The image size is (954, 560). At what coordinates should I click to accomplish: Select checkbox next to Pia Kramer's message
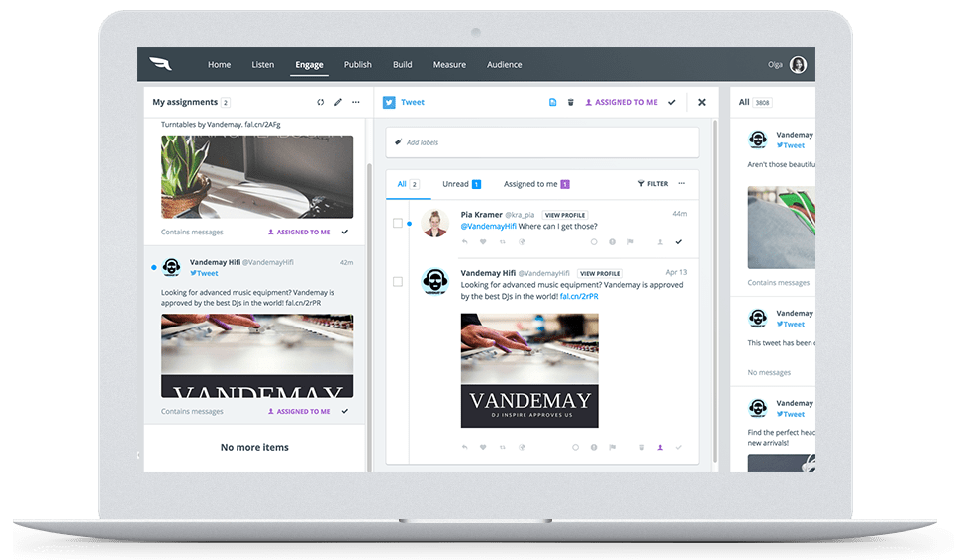[x=398, y=224]
